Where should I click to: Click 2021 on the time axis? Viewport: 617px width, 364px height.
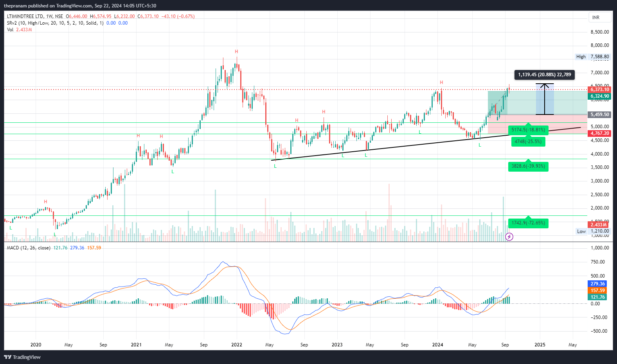pyautogui.click(x=136, y=345)
